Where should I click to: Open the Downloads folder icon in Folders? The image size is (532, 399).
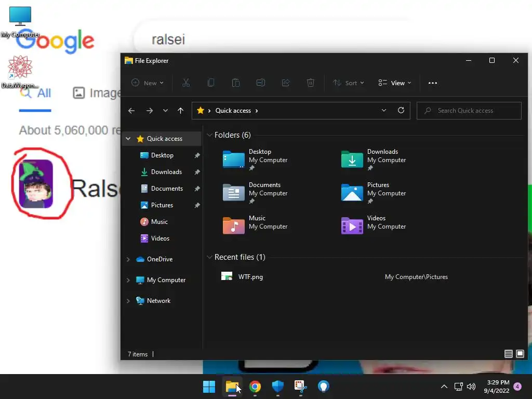click(x=352, y=159)
